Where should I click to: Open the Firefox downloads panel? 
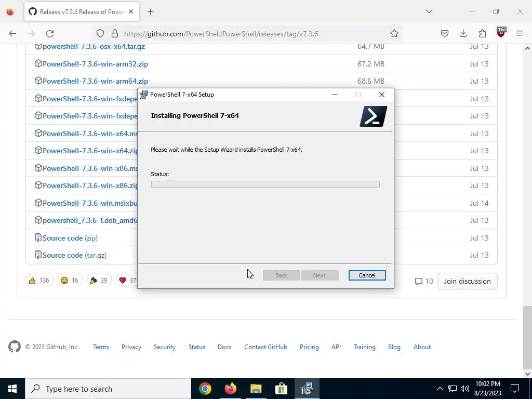(463, 34)
